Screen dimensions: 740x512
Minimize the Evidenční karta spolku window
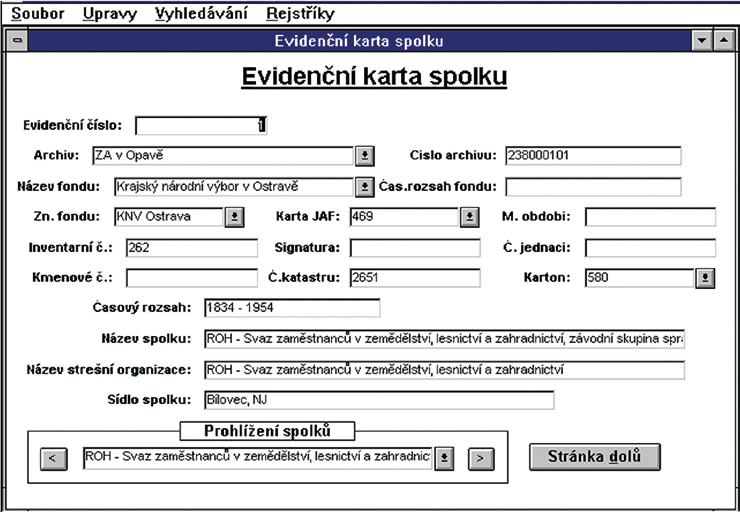[702, 41]
